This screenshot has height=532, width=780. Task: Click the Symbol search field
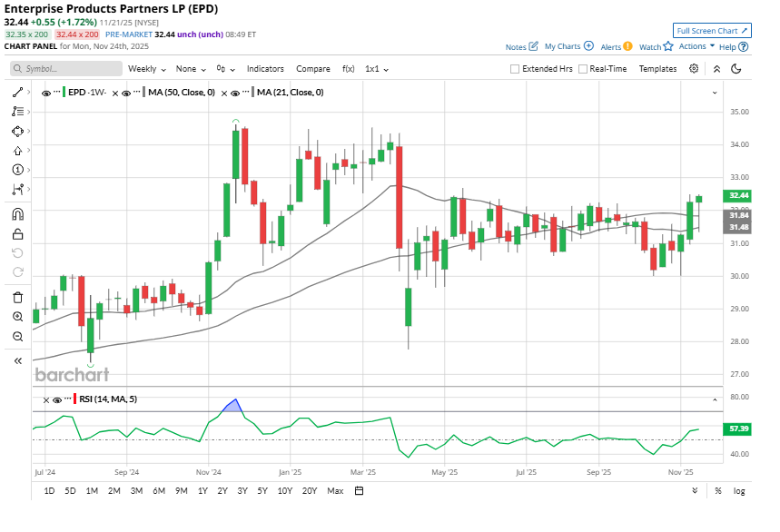point(66,69)
